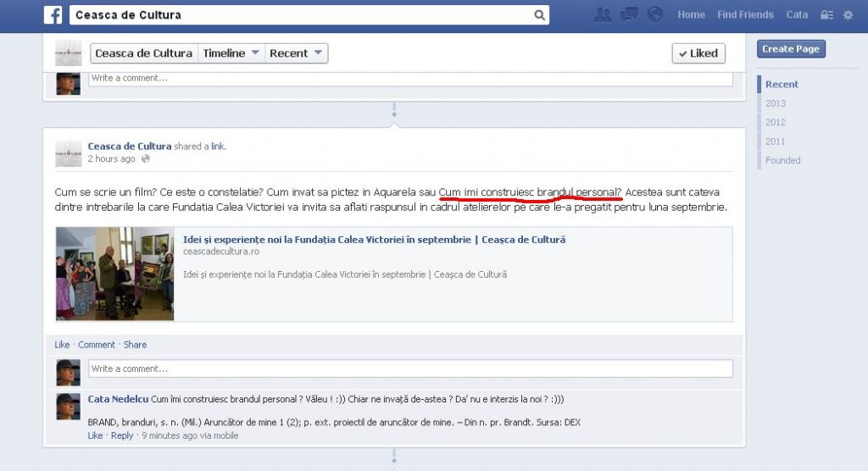Open the friend requests icon
Screen dimensions: 868x471
tap(603, 15)
